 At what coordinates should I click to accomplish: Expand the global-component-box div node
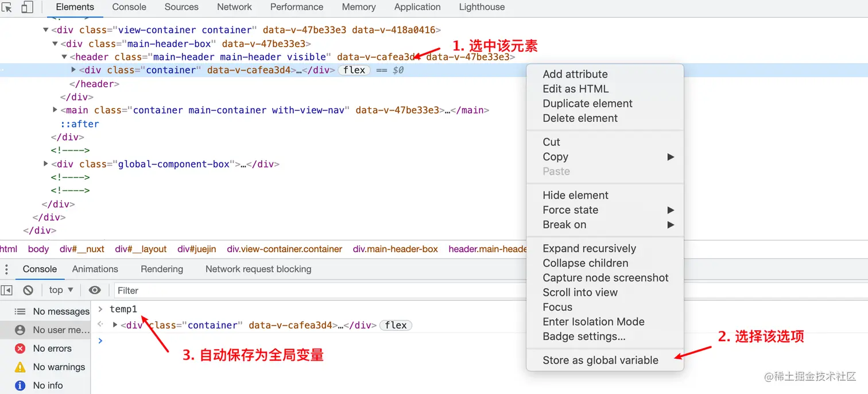[46, 164]
